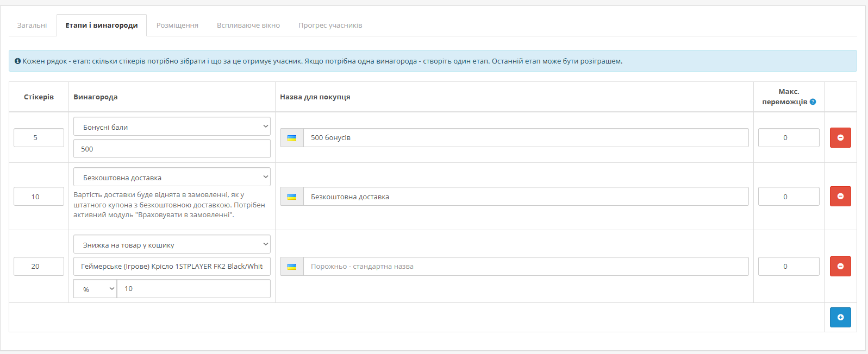
Task: Click the bonus points amount field showing 500
Action: [x=172, y=149]
